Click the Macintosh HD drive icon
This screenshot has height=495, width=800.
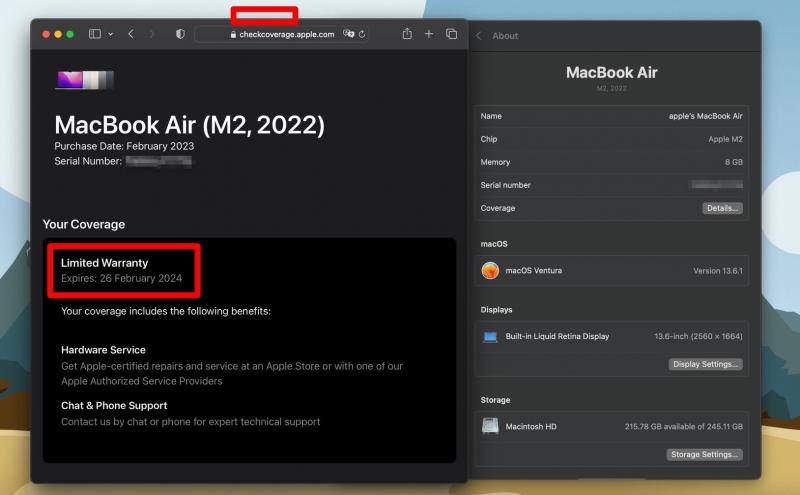(490, 426)
